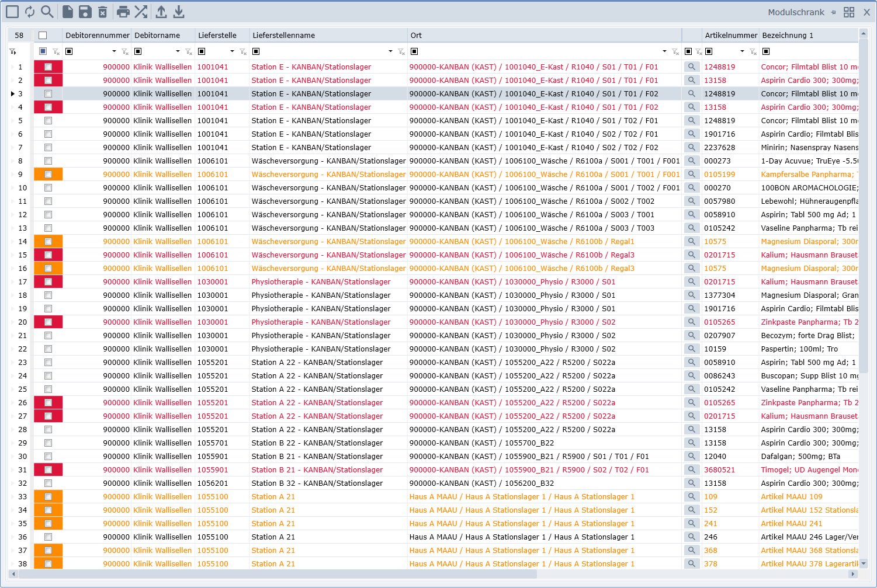Click the upload arrow icon in the toolbar

[161, 12]
